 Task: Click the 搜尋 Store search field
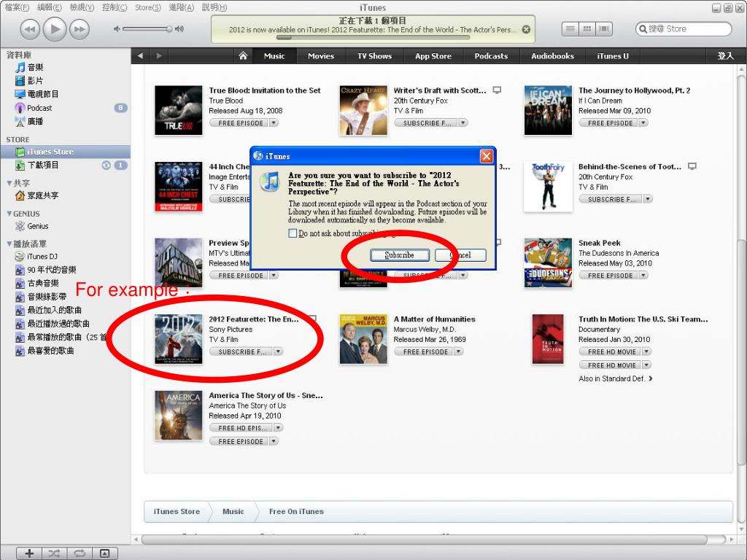(x=684, y=29)
